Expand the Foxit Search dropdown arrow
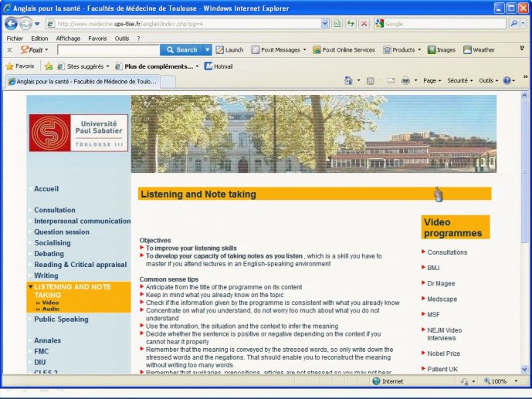 (x=207, y=50)
